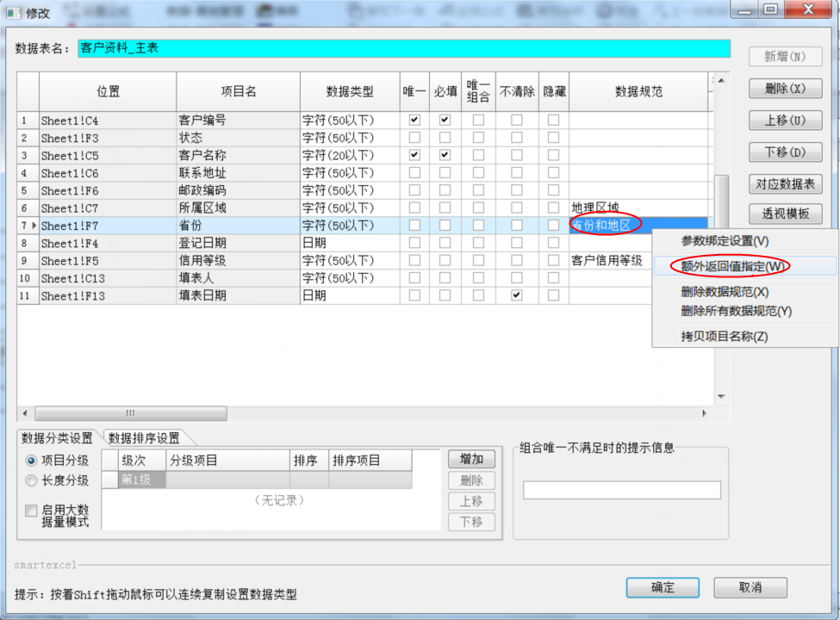Click the 数据表名 input field
This screenshot has height=620, width=840.
point(404,48)
